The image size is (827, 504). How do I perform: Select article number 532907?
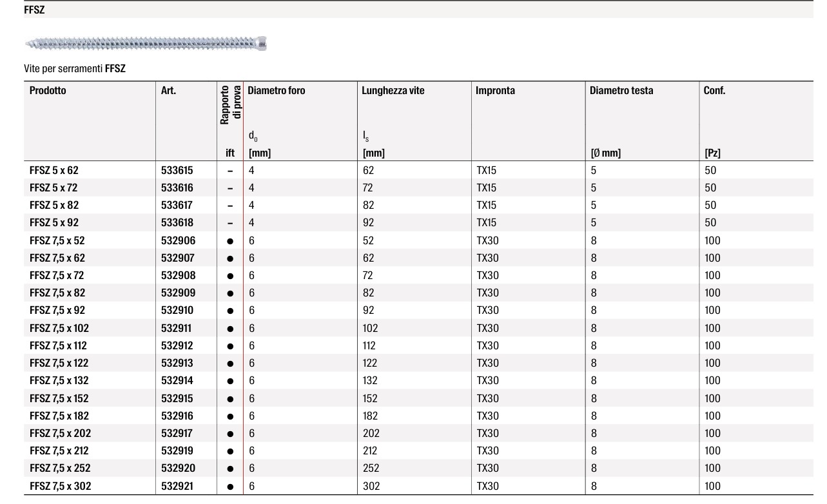[179, 258]
